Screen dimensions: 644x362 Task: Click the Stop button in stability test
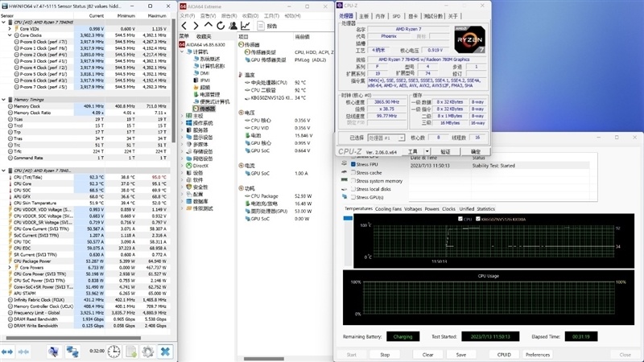coord(384,354)
